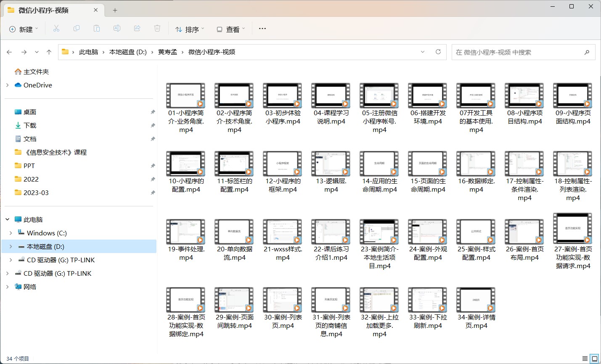Expand OneDrive in navigation pane
The height and width of the screenshot is (364, 601).
click(7, 85)
